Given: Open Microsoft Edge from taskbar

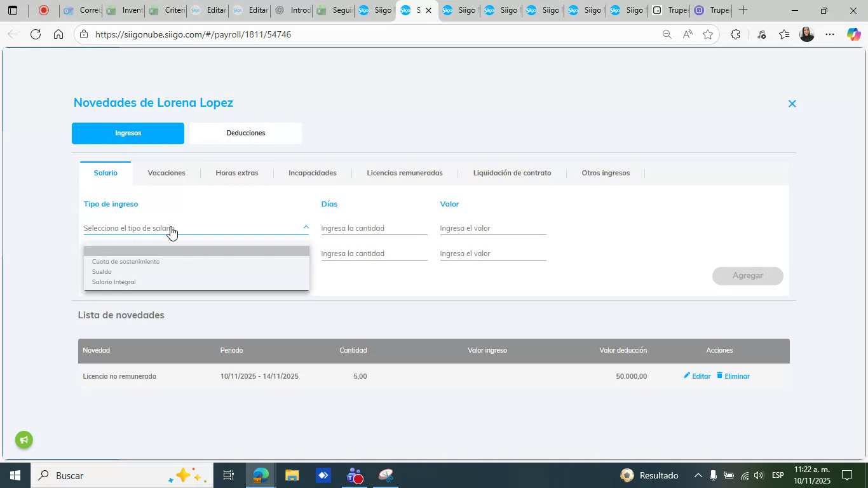Looking at the screenshot, I should tap(261, 475).
